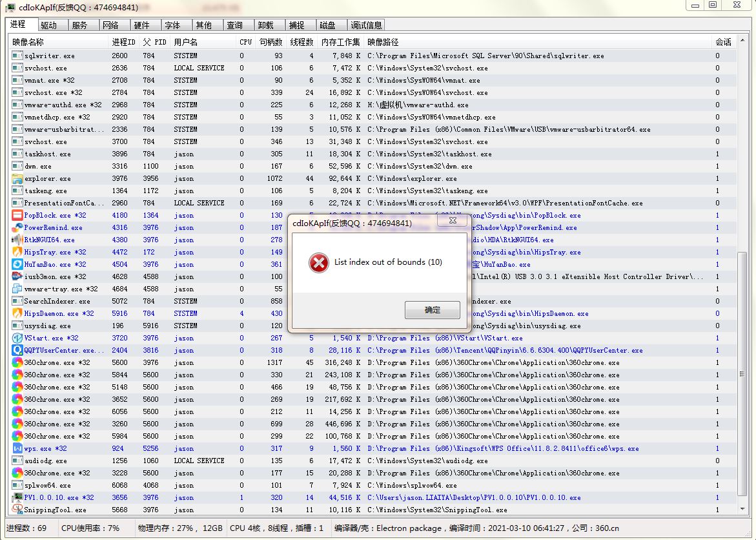Close the error dialog with X button

453,220
